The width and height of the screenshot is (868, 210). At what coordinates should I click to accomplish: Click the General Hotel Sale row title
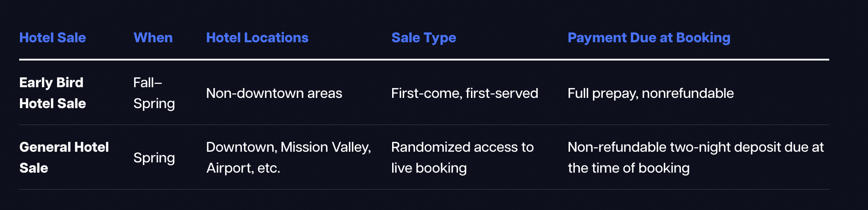[64, 157]
